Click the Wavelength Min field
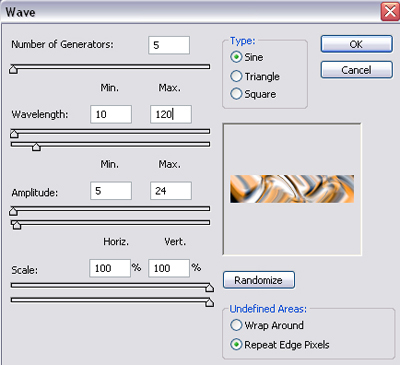400x365 pixels. (111, 114)
